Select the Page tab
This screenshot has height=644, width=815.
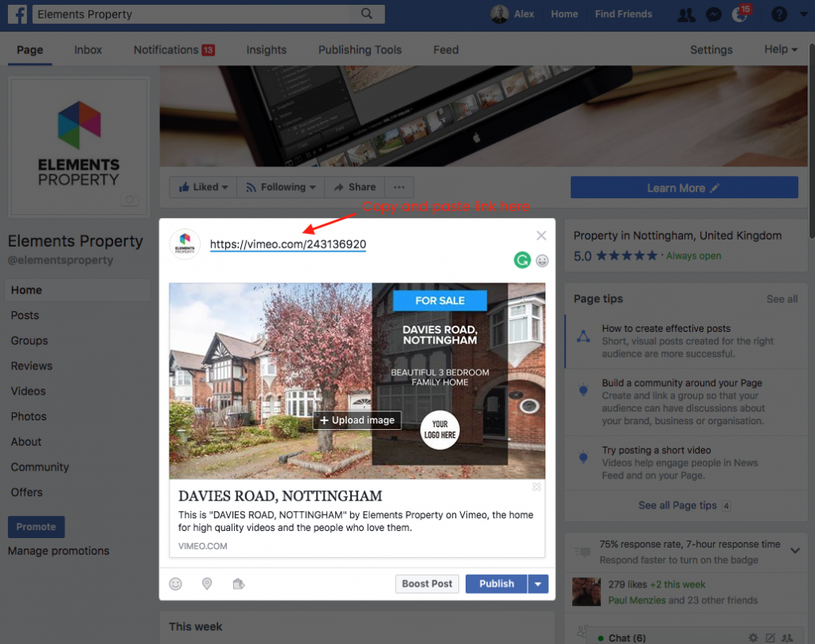coord(29,50)
